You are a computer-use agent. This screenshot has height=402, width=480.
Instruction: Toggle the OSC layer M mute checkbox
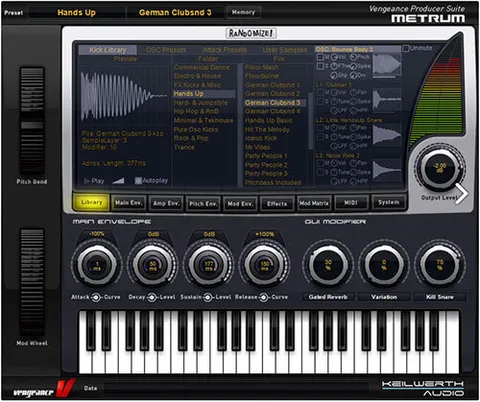[x=320, y=57]
